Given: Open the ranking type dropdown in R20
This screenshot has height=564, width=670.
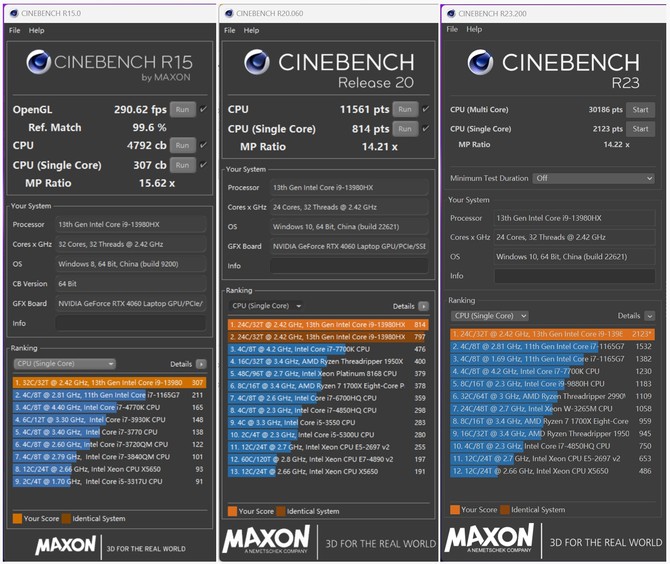Looking at the screenshot, I should pos(266,306).
